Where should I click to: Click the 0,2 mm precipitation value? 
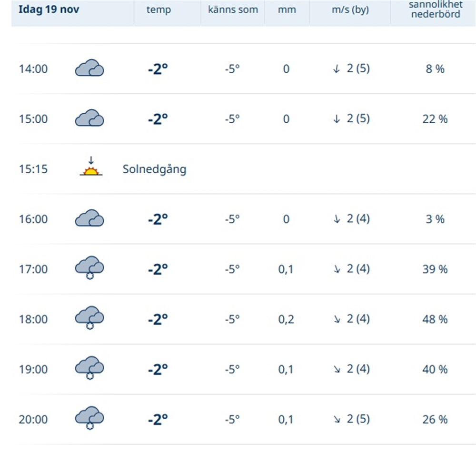286,319
